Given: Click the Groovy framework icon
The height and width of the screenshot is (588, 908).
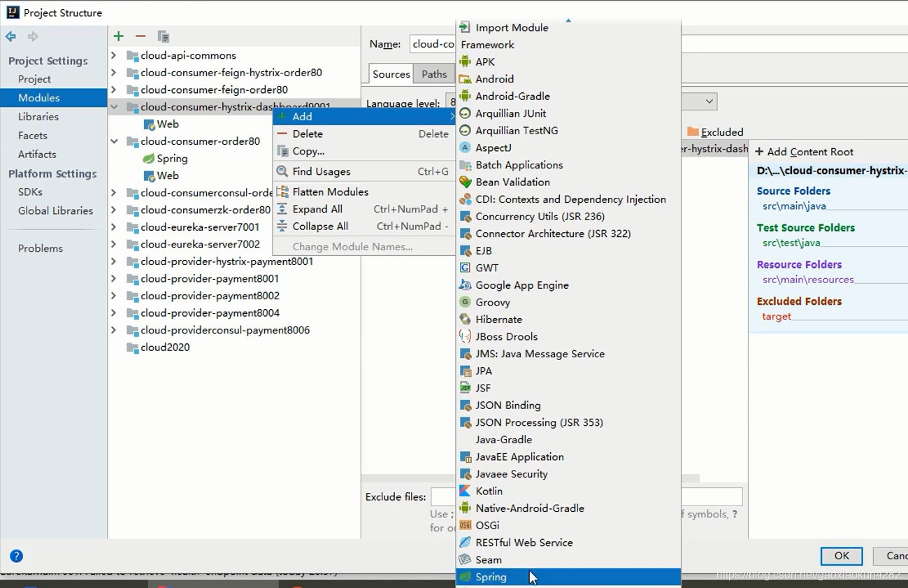Looking at the screenshot, I should (465, 302).
